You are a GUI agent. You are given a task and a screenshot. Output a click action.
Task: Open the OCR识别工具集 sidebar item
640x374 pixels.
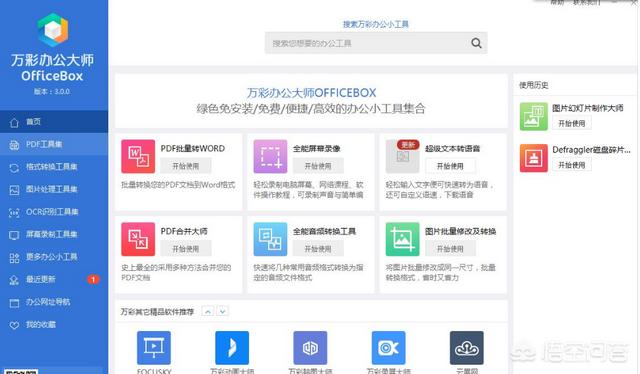tap(54, 212)
